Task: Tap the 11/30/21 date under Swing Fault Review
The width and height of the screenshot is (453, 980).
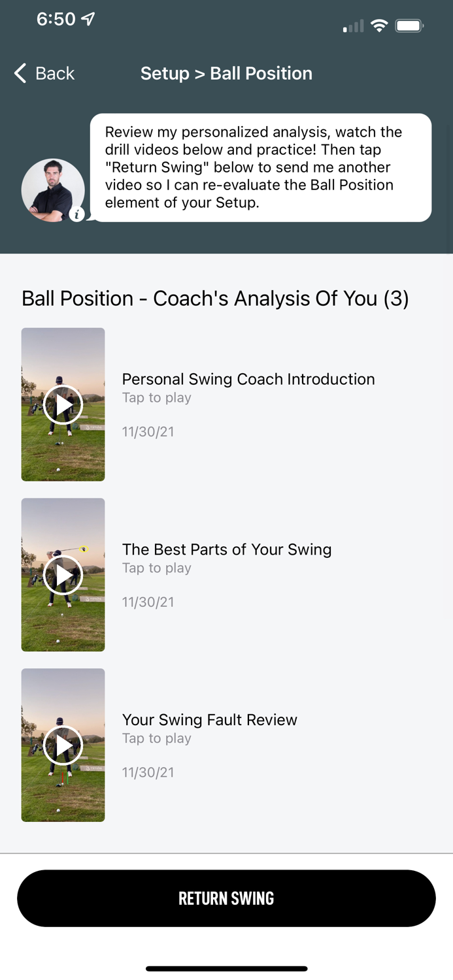Action: tap(148, 772)
